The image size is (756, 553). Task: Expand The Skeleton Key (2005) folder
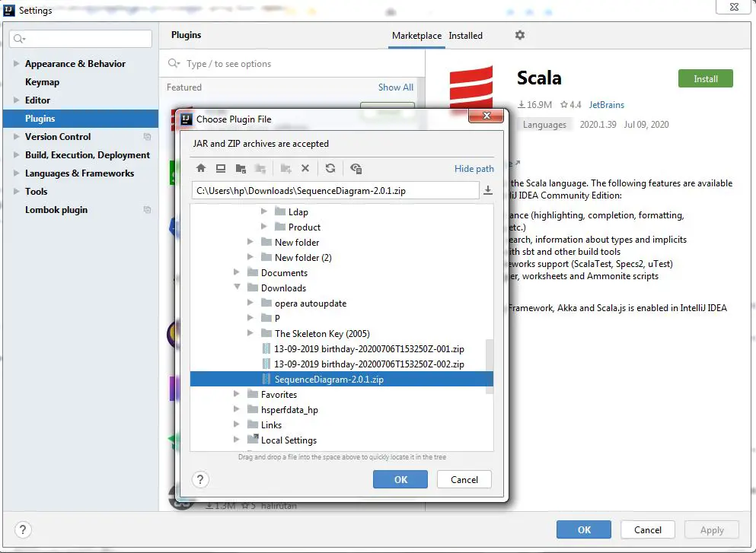point(250,333)
